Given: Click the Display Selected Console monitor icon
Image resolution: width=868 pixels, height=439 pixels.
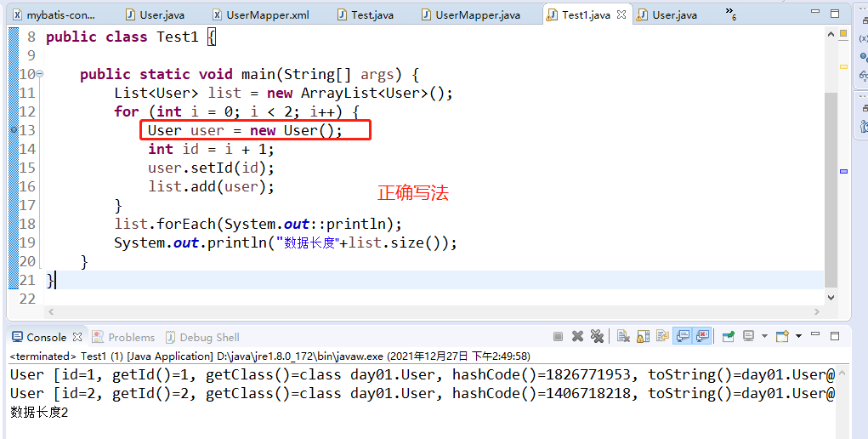Looking at the screenshot, I should (748, 336).
